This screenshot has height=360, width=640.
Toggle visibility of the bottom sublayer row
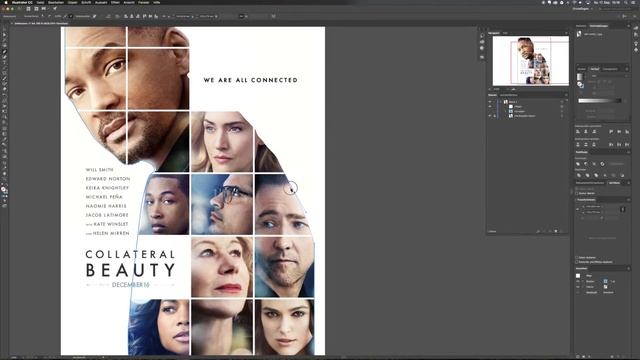pyautogui.click(x=490, y=116)
